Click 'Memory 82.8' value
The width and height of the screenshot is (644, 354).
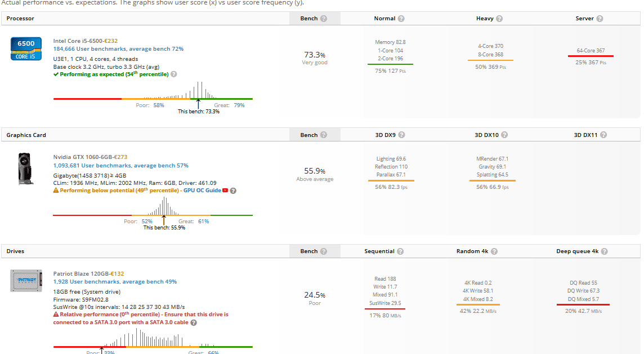pos(390,42)
